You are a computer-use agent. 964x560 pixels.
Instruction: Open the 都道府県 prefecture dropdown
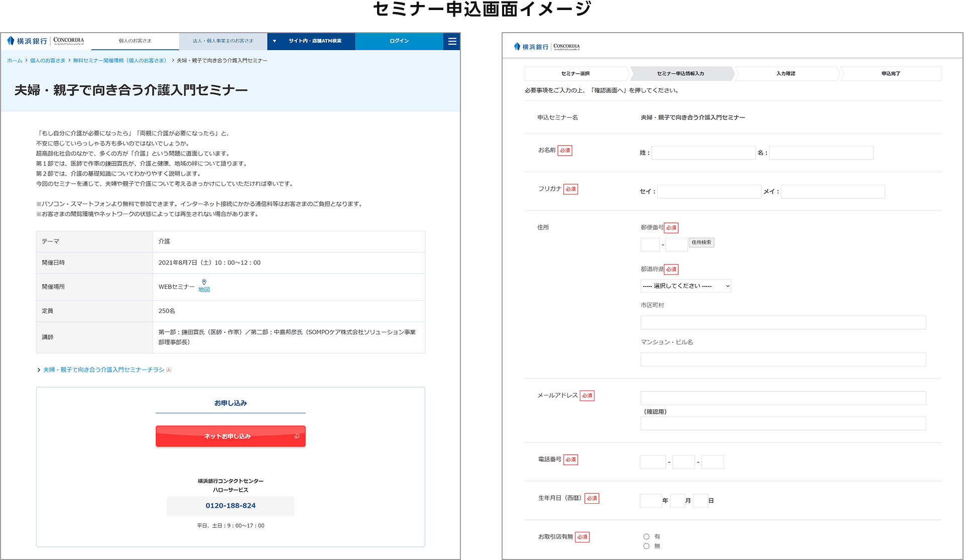686,286
